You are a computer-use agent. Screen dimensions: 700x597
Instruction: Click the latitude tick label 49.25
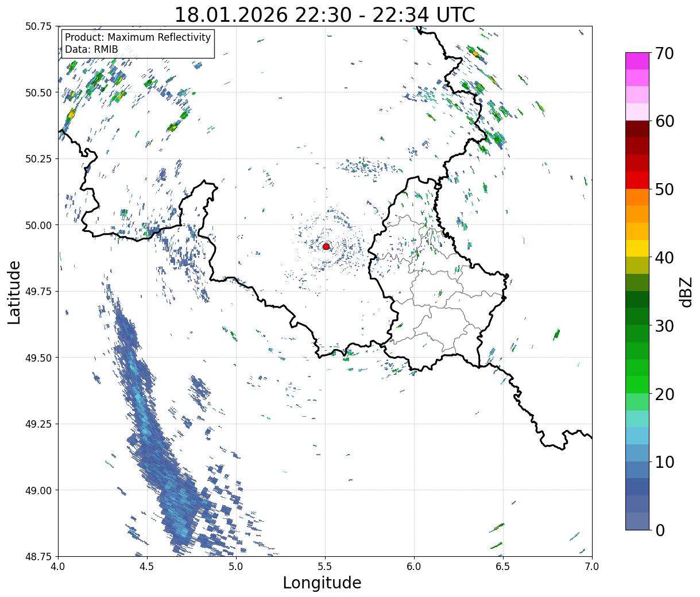click(x=38, y=424)
